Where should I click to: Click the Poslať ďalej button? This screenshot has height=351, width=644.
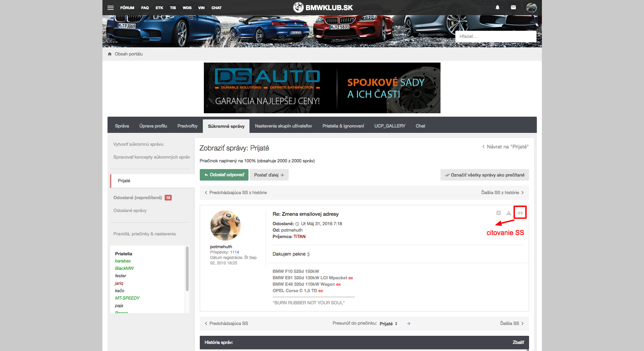269,175
